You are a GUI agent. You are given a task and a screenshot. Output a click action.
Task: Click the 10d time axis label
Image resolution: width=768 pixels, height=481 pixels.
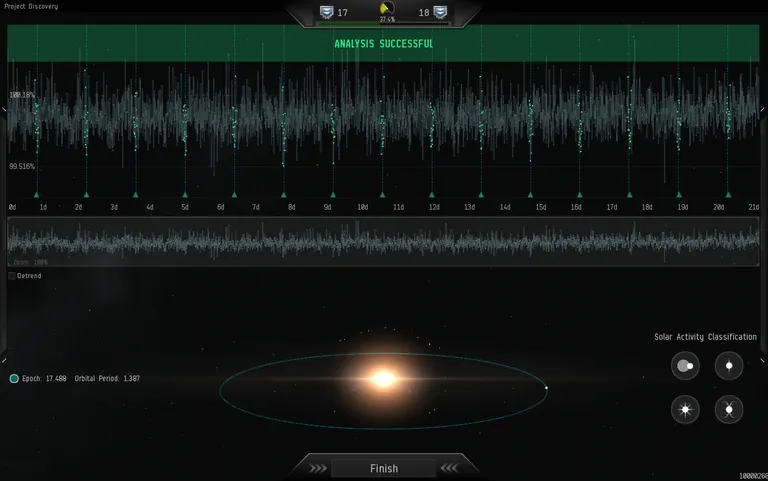pyautogui.click(x=362, y=207)
